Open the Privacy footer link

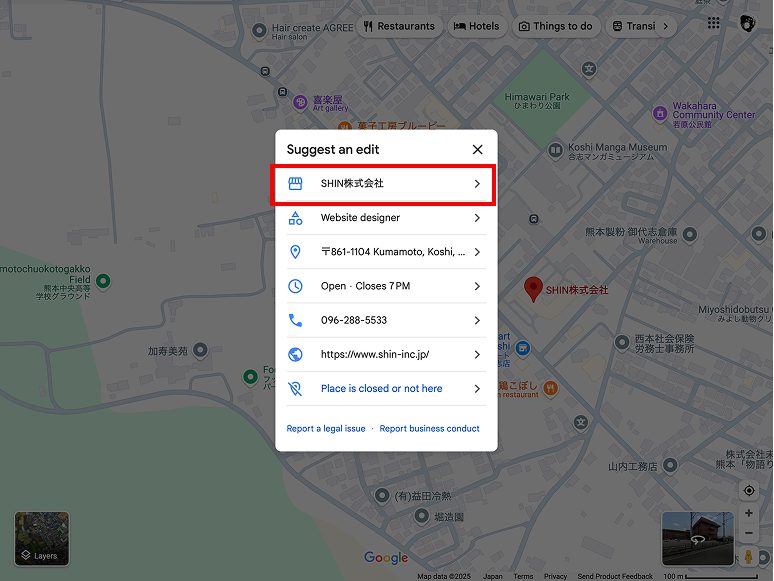click(555, 576)
